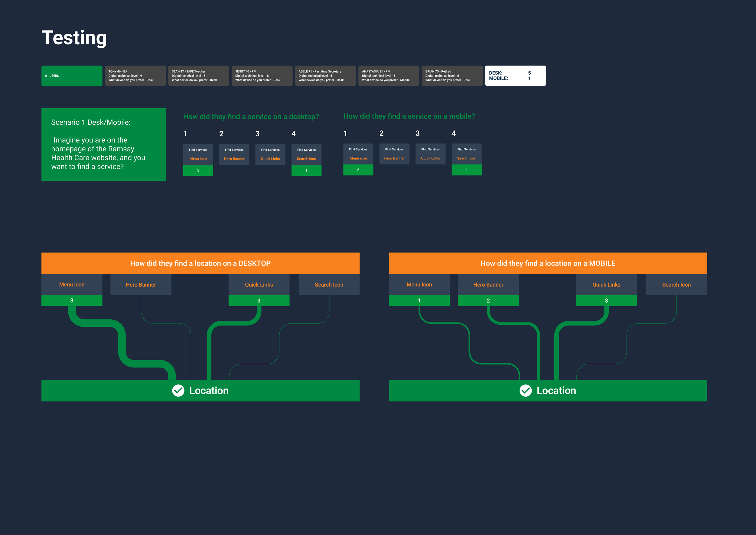Viewport: 756px width, 535px height.
Task: Click the checkmark icon in mobile Location bar
Action: pyautogui.click(x=526, y=390)
